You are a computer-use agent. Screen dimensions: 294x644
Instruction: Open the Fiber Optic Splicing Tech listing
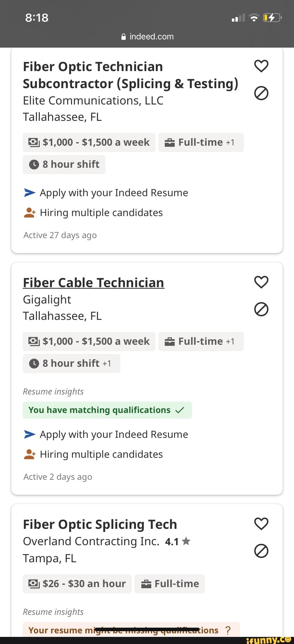click(x=100, y=525)
